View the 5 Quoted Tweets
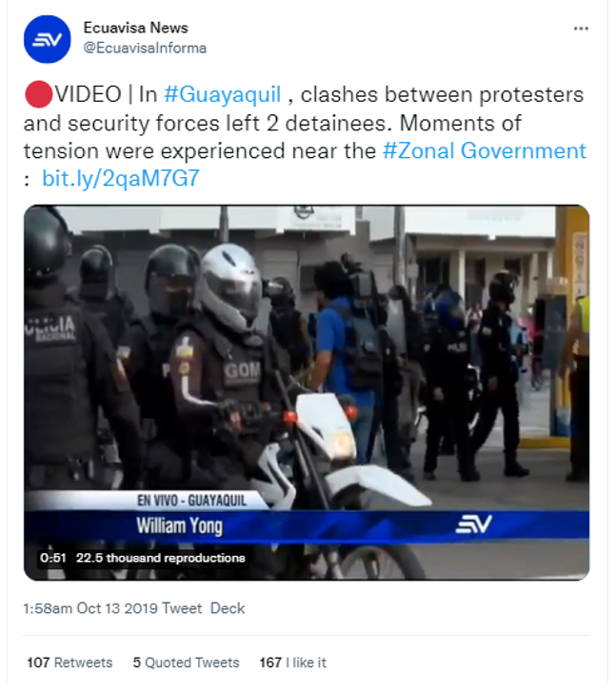 (x=186, y=662)
